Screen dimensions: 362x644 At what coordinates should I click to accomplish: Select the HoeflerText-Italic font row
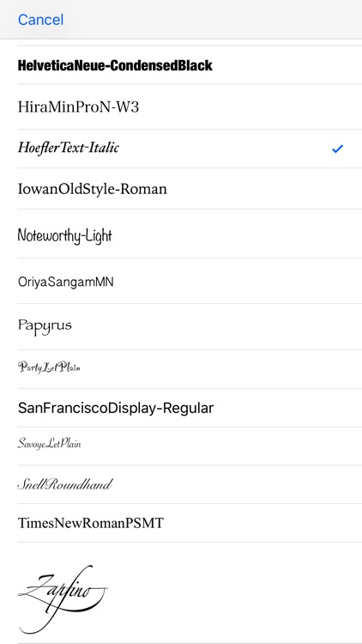click(181, 149)
